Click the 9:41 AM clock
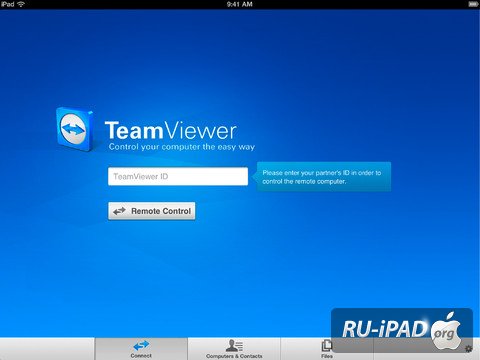The image size is (480, 360). point(240,4)
